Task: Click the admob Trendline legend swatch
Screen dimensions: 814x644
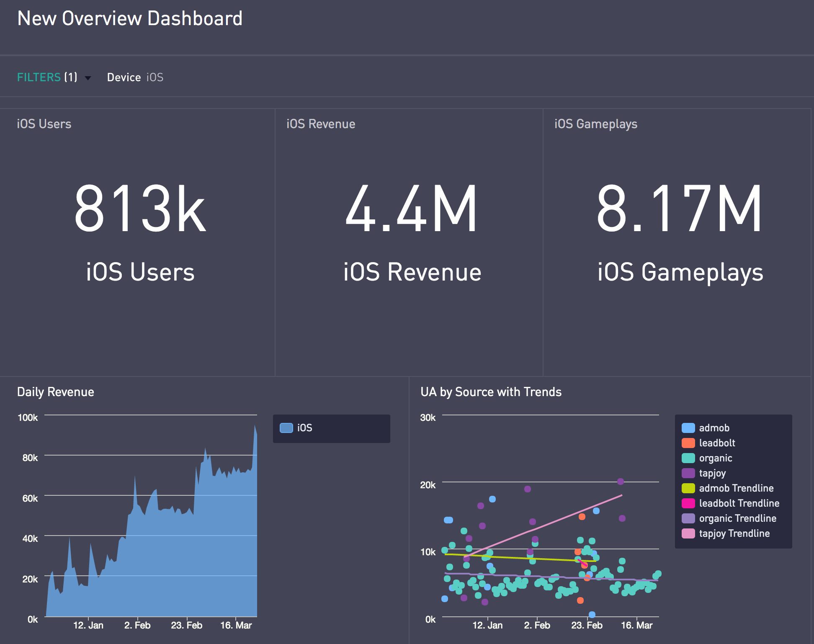Action: [x=688, y=488]
